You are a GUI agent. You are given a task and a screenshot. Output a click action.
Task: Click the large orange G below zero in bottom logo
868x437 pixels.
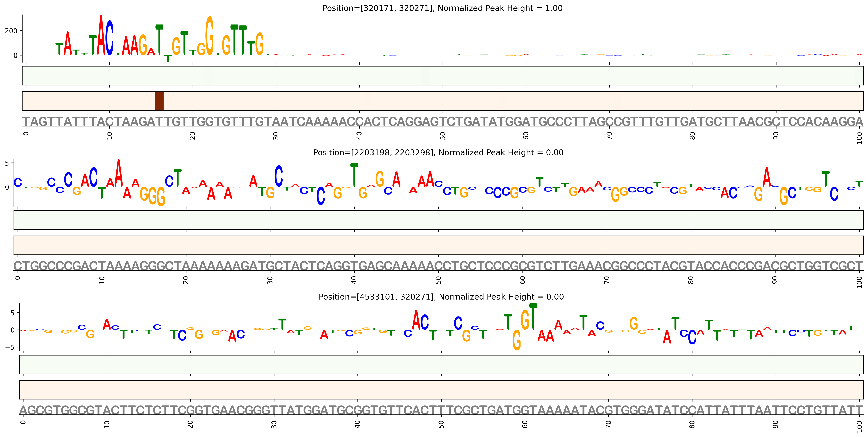coord(517,340)
